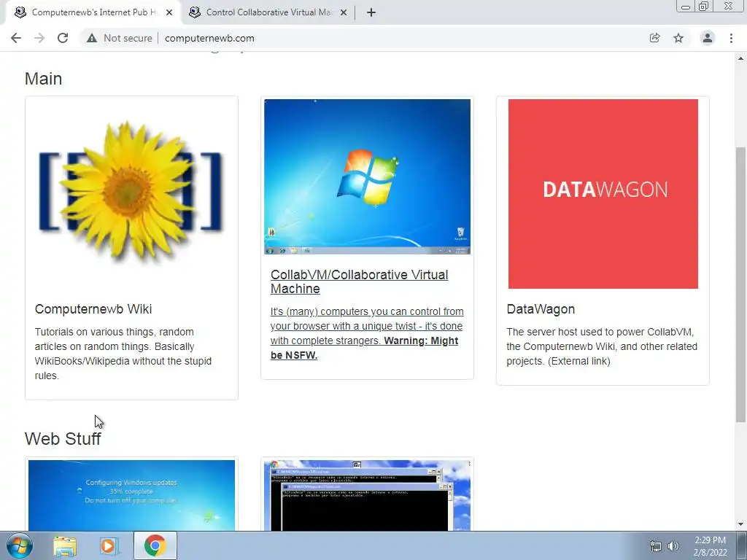Click the Computernewb Wiki sunflower image
747x560 pixels.
tap(131, 192)
